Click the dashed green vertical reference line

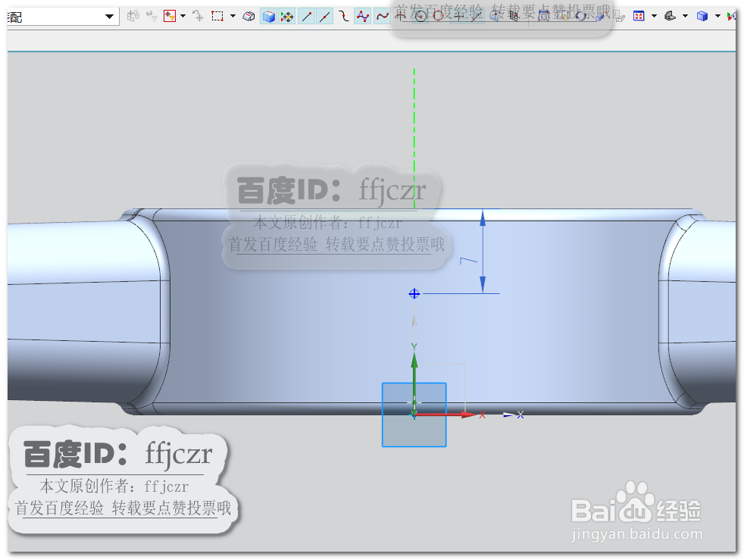click(414, 139)
